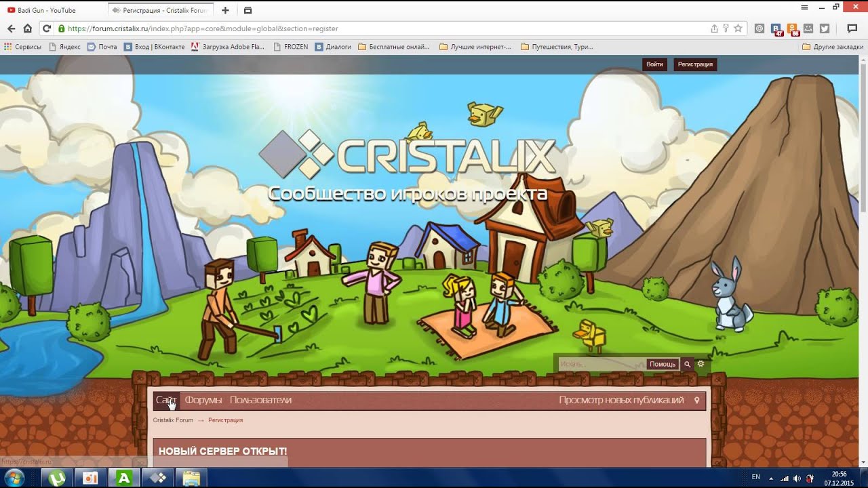This screenshot has width=868, height=488.
Task: Open the Twitter extension icon
Action: point(825,28)
